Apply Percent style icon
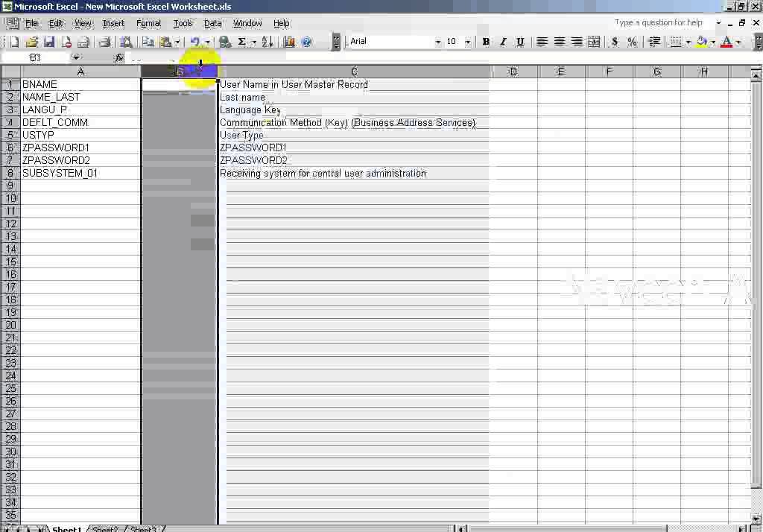This screenshot has width=763, height=532. tap(632, 42)
